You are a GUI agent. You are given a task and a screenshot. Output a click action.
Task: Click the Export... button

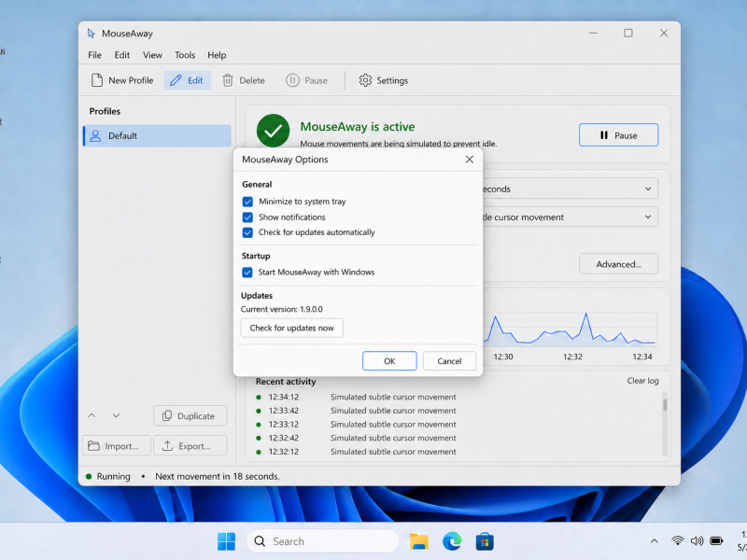(190, 446)
